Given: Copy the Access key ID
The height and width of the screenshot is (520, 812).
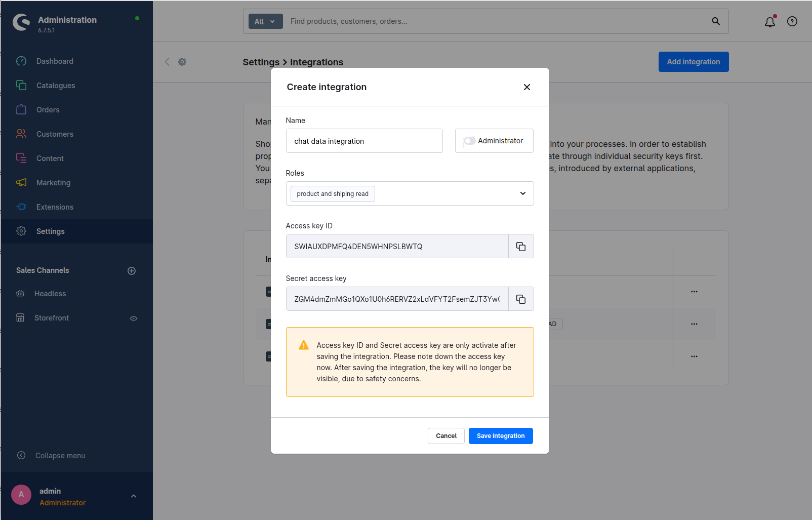Looking at the screenshot, I should pyautogui.click(x=520, y=246).
